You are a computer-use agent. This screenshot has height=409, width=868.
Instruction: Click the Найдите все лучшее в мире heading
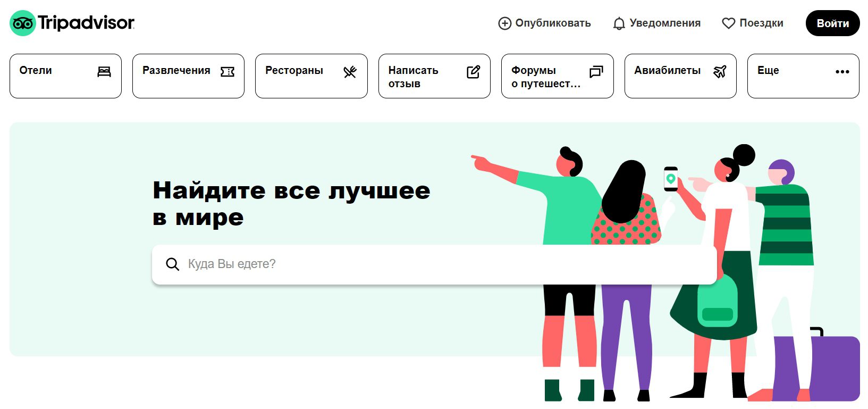[291, 204]
